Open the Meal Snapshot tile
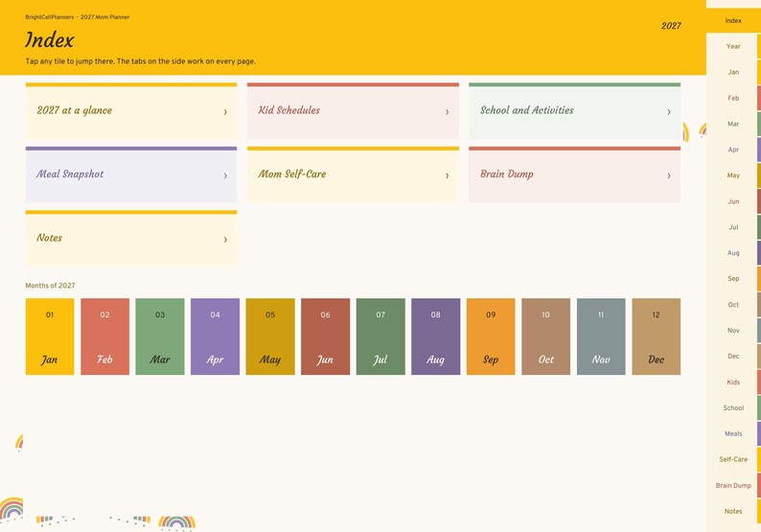The image size is (761, 532). (x=131, y=174)
